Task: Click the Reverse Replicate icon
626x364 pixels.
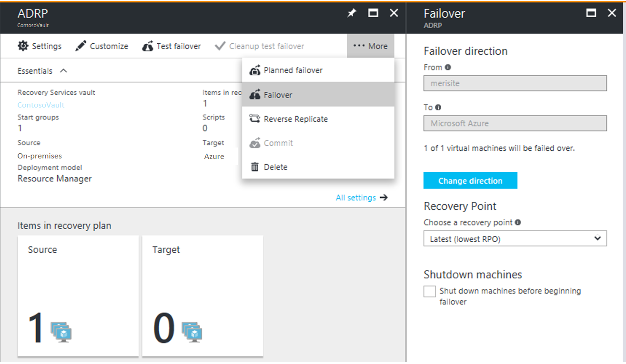Action: (x=255, y=118)
